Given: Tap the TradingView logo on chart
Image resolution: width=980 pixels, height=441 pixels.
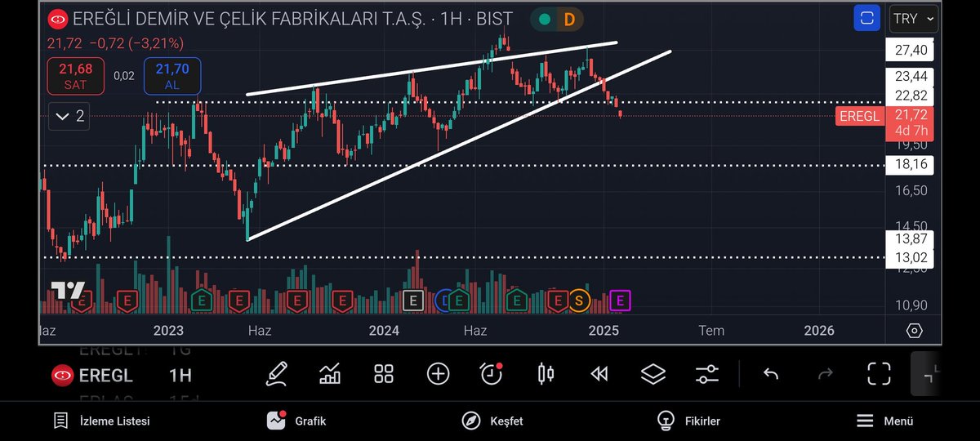Looking at the screenshot, I should [x=68, y=290].
